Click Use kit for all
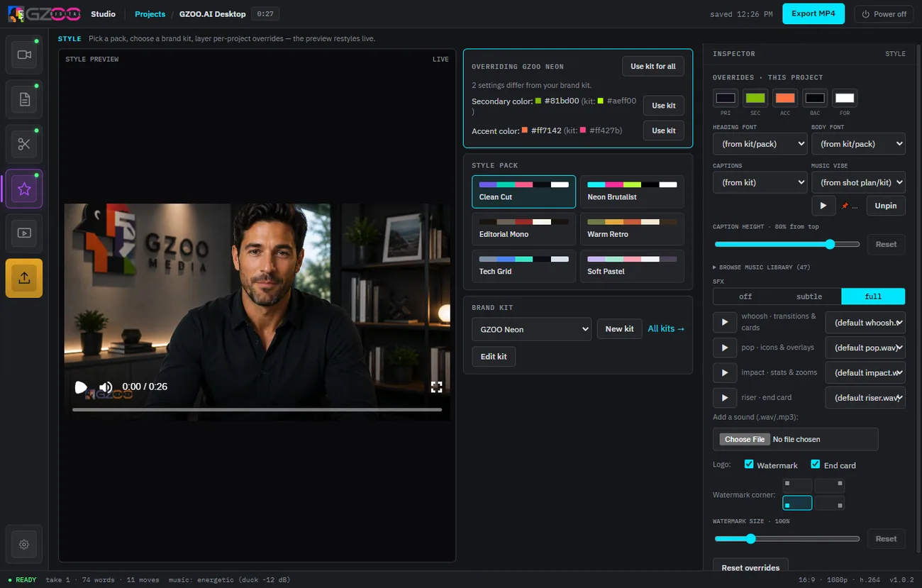 (x=653, y=66)
